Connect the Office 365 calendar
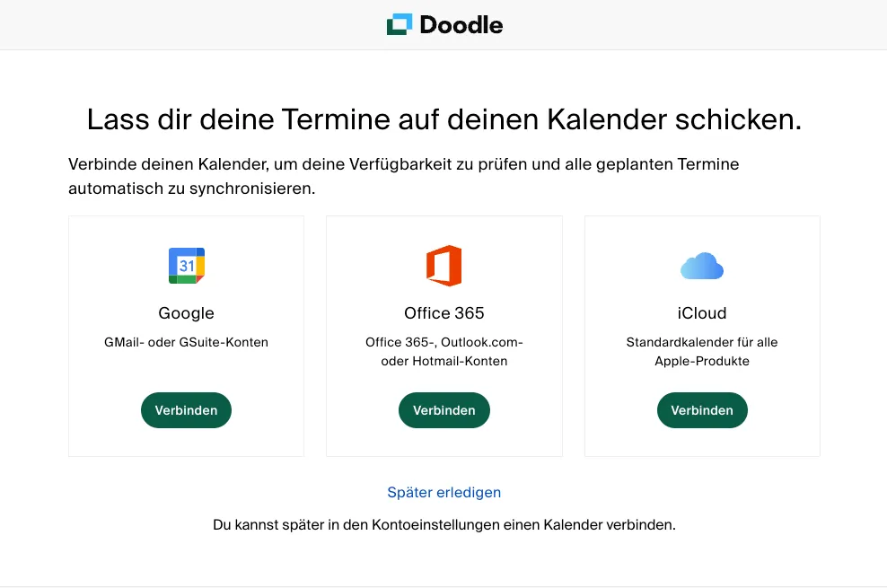This screenshot has height=588, width=887. pyautogui.click(x=443, y=410)
